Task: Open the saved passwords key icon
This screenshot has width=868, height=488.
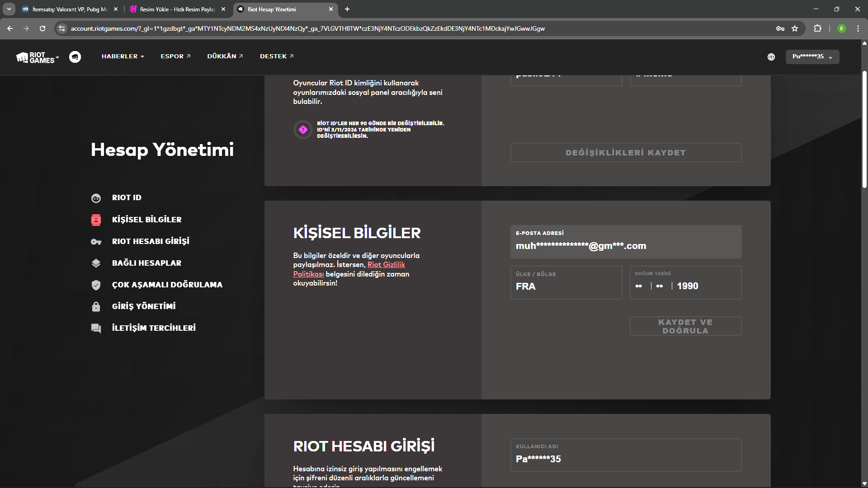Action: click(780, 28)
